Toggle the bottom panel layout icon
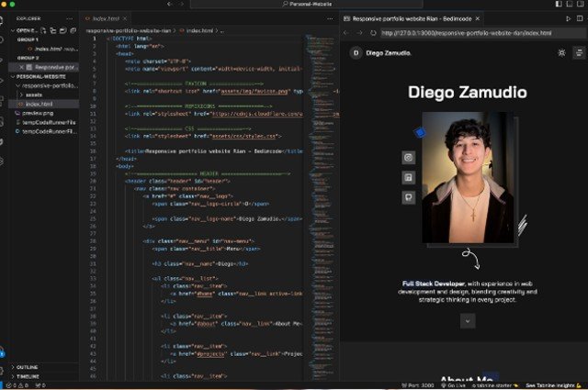Image resolution: width=588 pixels, height=390 pixels. tap(570, 4)
